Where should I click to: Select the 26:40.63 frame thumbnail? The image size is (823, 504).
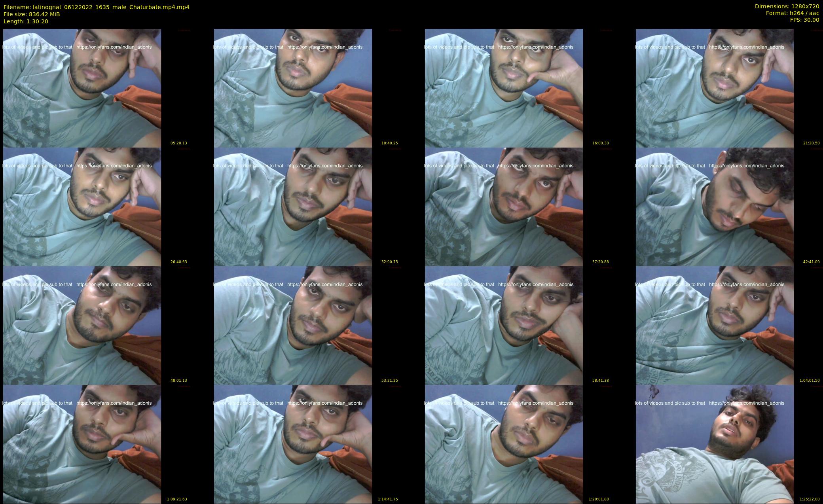(82, 207)
